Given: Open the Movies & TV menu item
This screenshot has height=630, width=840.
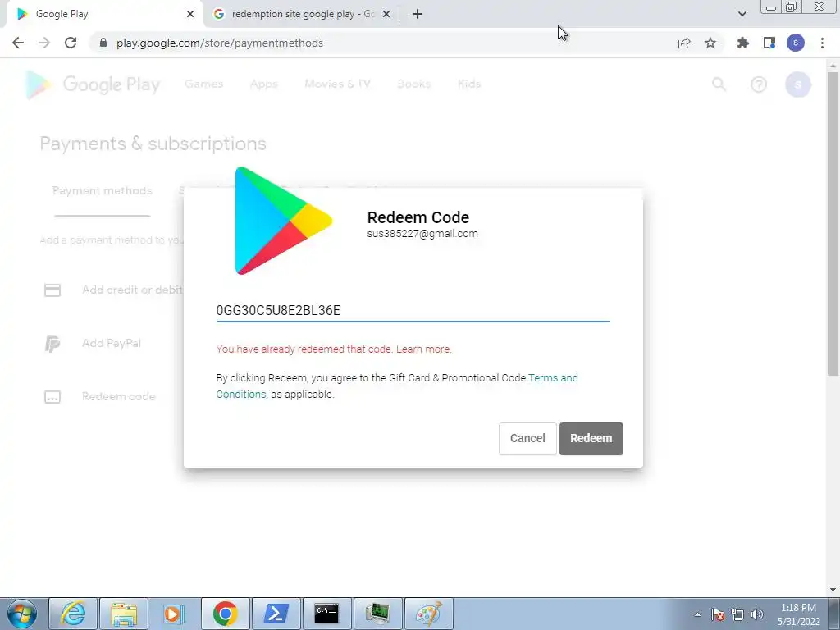Looking at the screenshot, I should (x=337, y=84).
